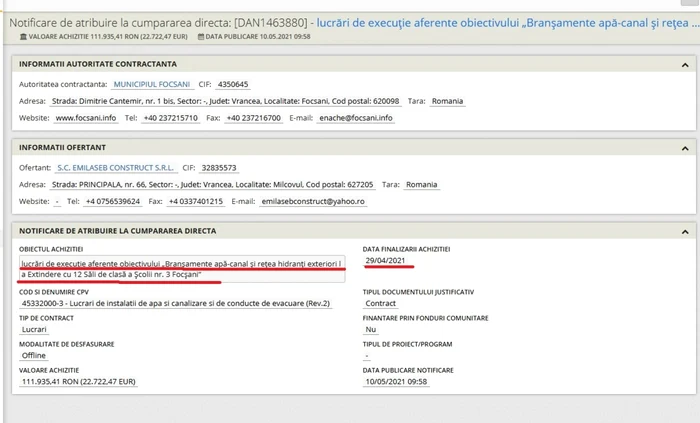
Task: Select the authority CIF value 4350645
Action: (233, 84)
